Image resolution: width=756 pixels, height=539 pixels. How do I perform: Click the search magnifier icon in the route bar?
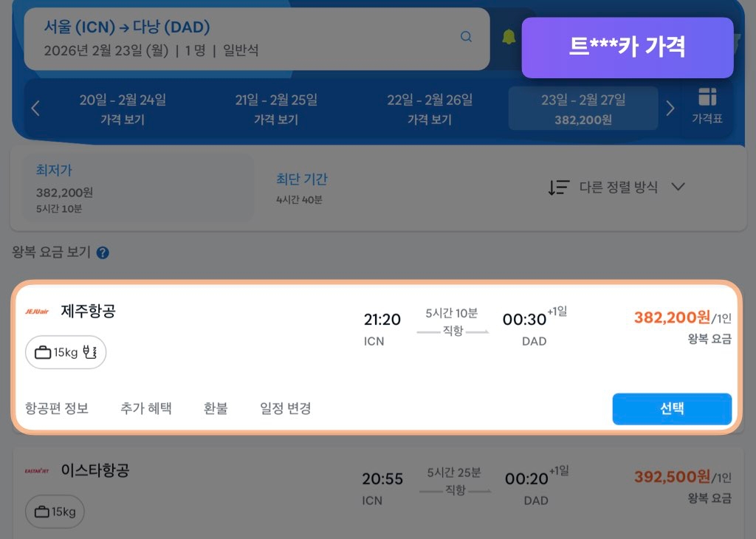(465, 35)
